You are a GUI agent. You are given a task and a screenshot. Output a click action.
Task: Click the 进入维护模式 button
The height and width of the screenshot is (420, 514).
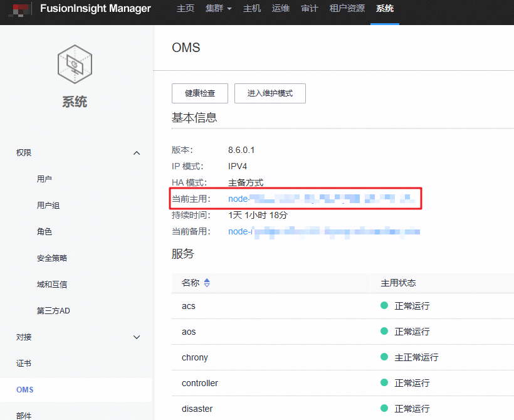pos(270,93)
